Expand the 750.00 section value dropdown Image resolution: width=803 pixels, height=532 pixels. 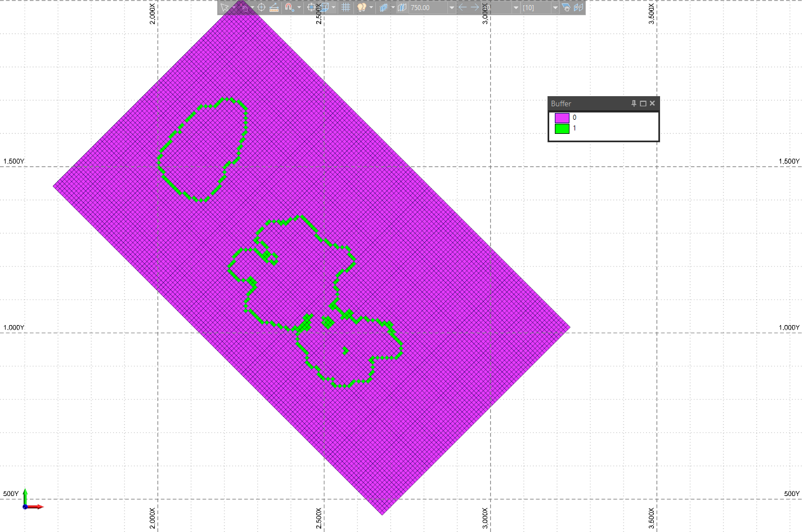[x=451, y=7]
